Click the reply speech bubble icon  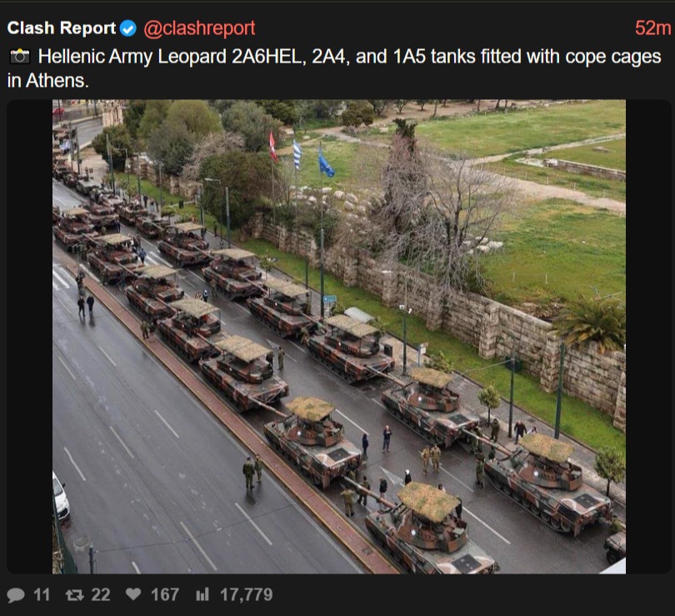tap(16, 595)
